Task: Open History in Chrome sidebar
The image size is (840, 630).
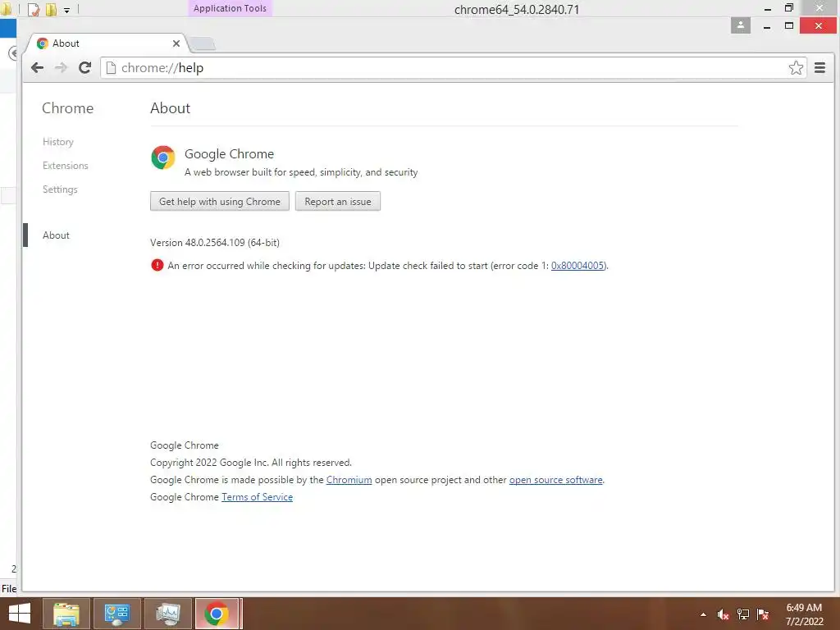Action: pos(58,142)
